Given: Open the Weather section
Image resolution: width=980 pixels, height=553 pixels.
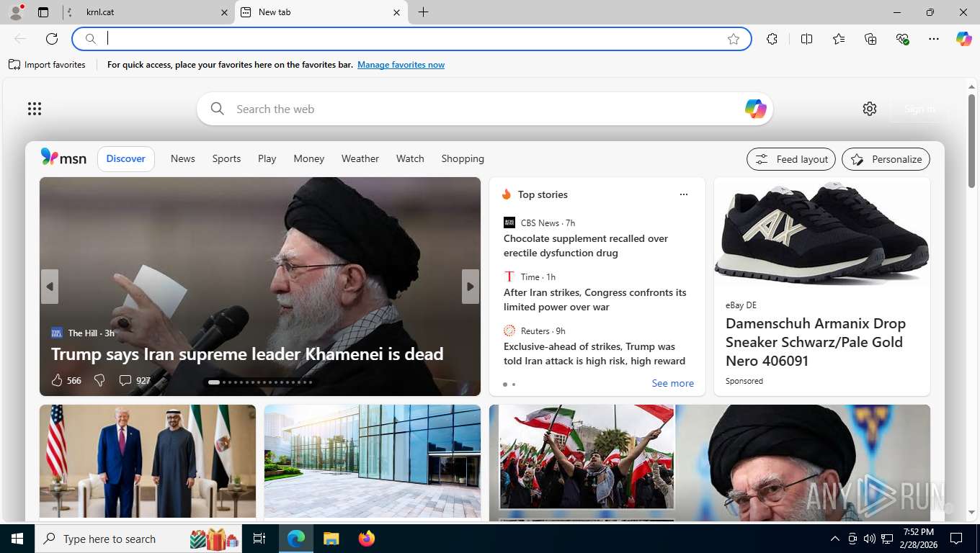Looking at the screenshot, I should (x=360, y=158).
